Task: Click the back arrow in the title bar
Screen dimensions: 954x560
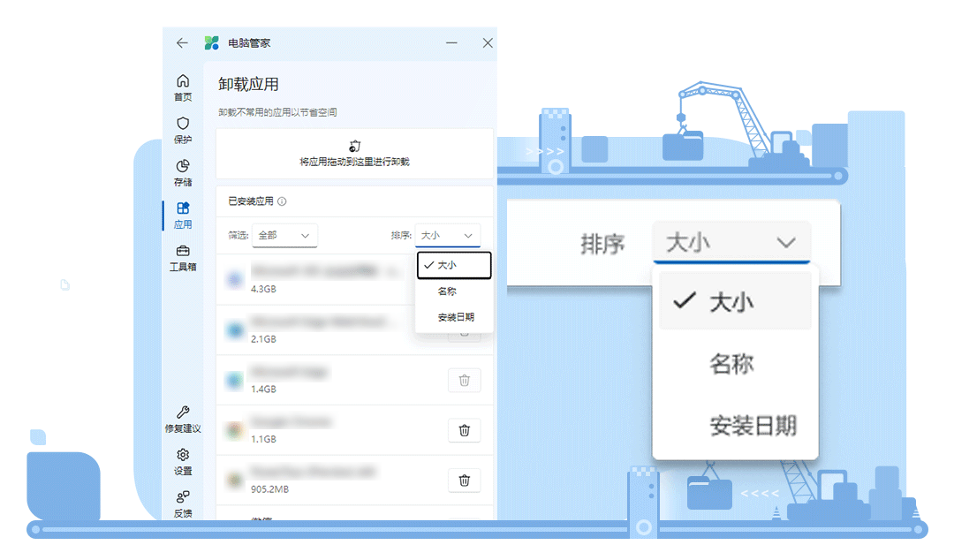Action: pos(182,42)
